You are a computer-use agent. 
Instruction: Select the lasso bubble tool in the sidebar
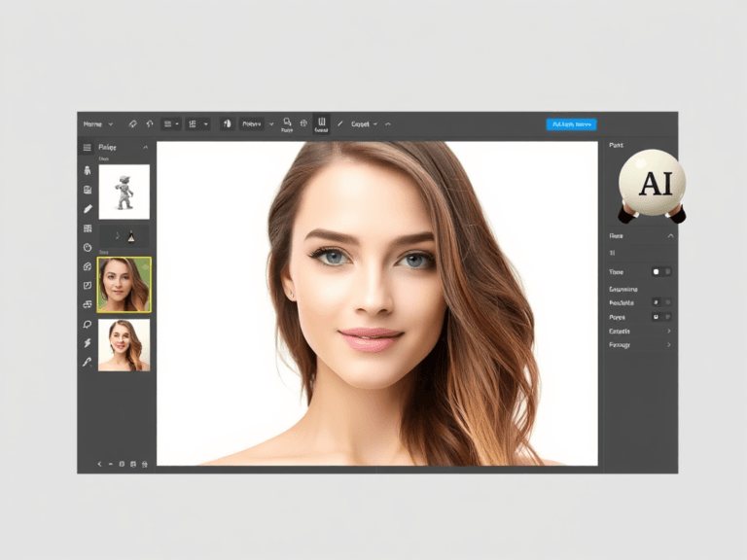88,325
